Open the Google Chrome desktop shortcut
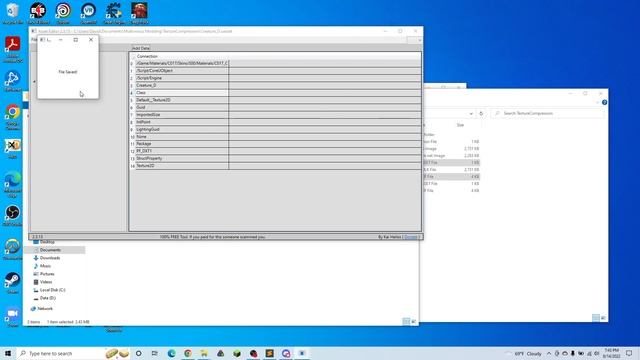Image resolution: width=640 pixels, height=360 pixels. click(x=13, y=117)
